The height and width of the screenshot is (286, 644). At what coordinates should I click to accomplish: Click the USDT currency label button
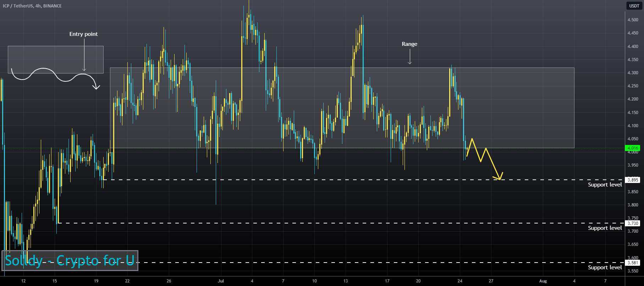pyautogui.click(x=634, y=6)
